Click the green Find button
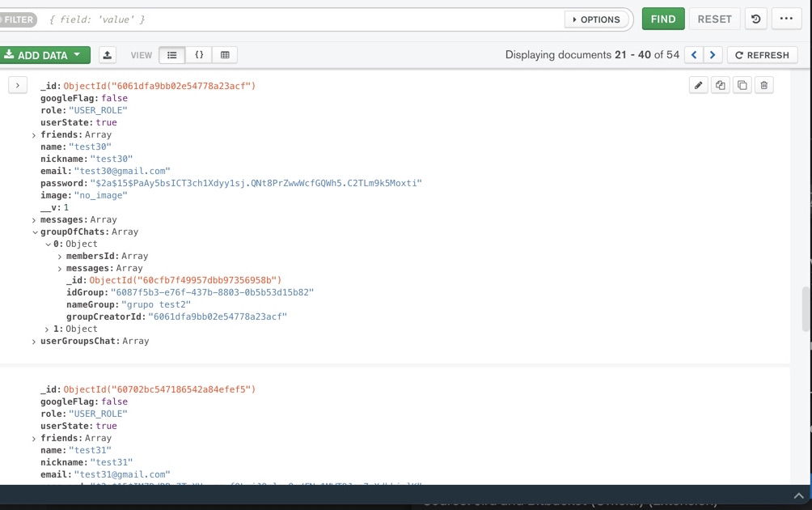The width and height of the screenshot is (812, 510). coord(662,19)
